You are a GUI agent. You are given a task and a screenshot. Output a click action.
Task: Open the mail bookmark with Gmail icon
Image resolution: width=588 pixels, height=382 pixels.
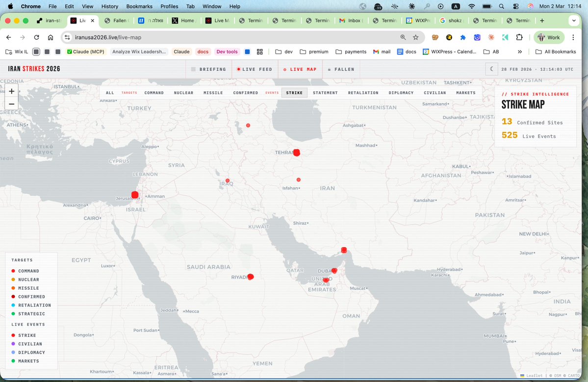382,51
